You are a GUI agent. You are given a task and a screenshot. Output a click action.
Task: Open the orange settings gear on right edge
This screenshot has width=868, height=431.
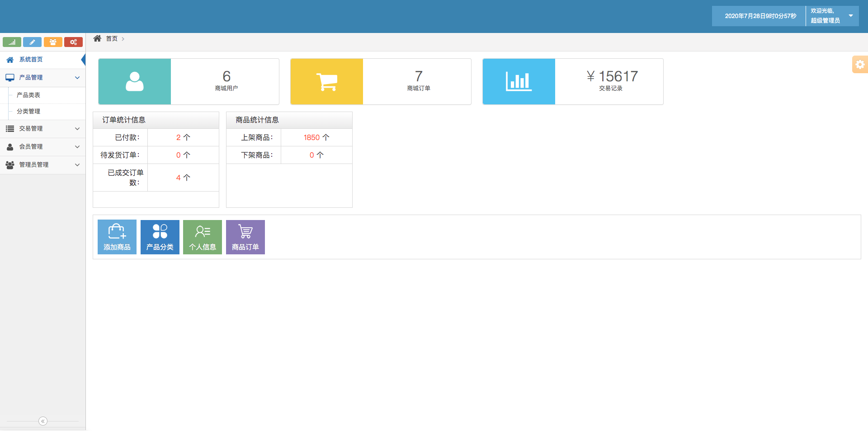pos(860,64)
